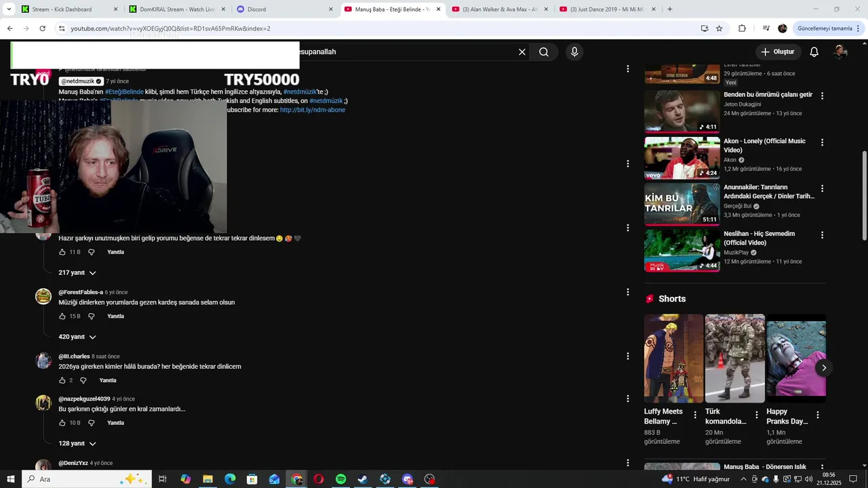Open YouTube notifications bell
The height and width of the screenshot is (488, 868).
(814, 52)
